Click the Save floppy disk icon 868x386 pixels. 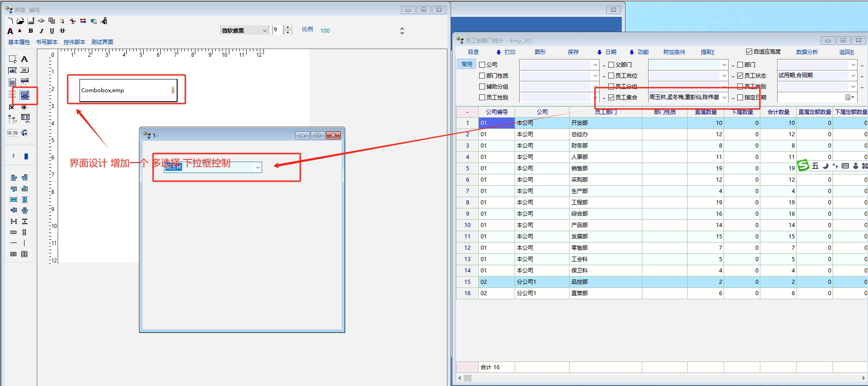tap(31, 21)
